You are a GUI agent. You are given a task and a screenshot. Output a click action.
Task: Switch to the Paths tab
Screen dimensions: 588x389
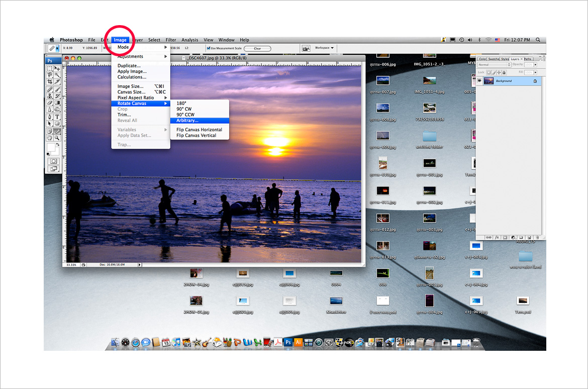click(528, 59)
